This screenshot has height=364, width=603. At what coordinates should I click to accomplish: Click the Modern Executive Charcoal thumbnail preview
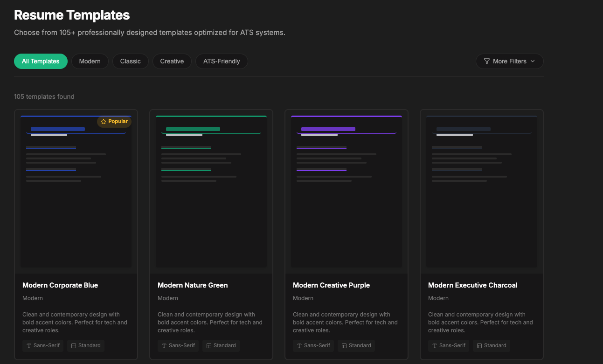481,191
